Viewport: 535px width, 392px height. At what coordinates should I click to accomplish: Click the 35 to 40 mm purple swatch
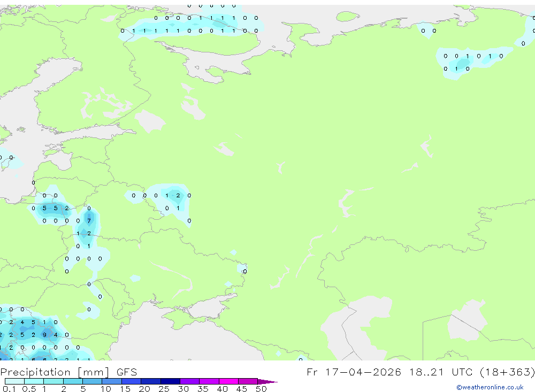point(209,381)
